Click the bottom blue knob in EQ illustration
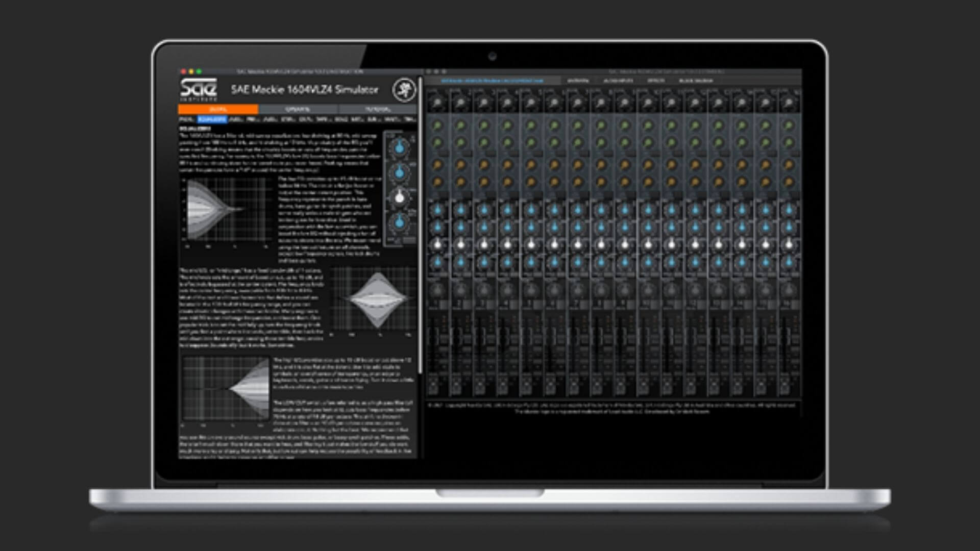This screenshot has width=980, height=551. click(400, 222)
